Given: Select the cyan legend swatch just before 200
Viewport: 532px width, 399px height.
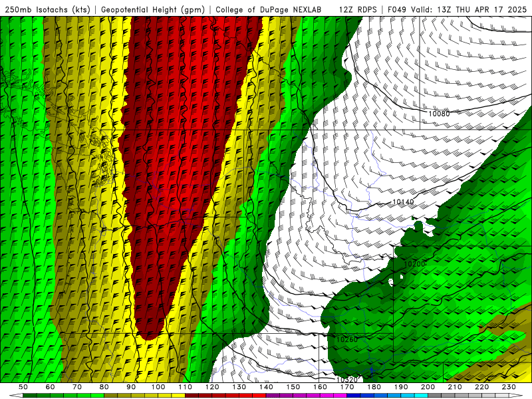Looking at the screenshot, I should [x=421, y=396].
